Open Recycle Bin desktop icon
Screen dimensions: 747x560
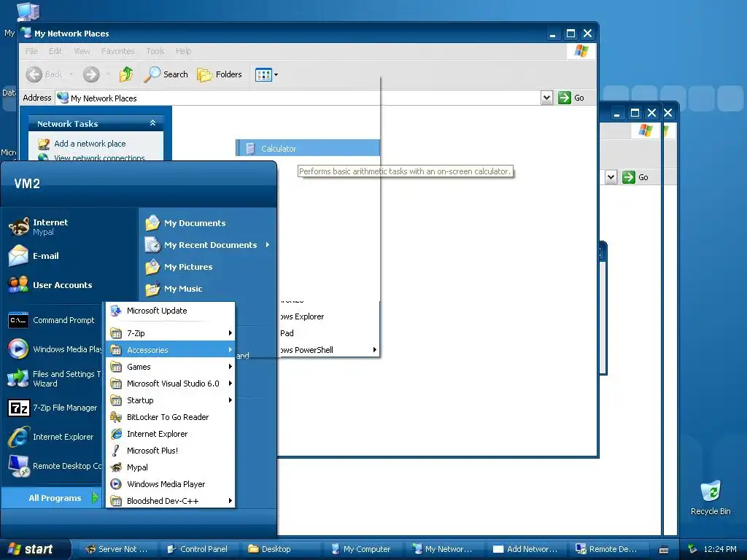point(711,497)
